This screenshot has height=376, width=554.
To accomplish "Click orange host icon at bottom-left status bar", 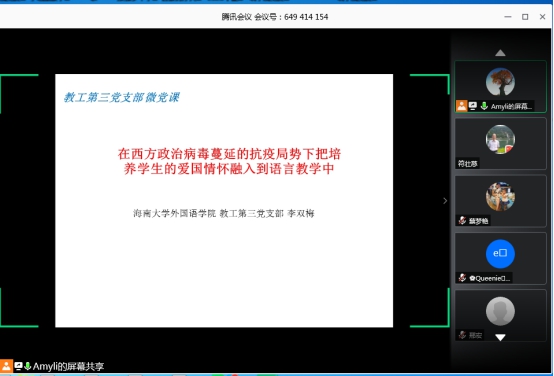I will pyautogui.click(x=6, y=366).
